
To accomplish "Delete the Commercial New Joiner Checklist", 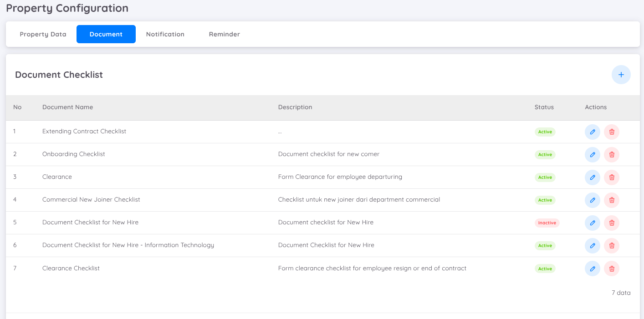I will (x=611, y=200).
